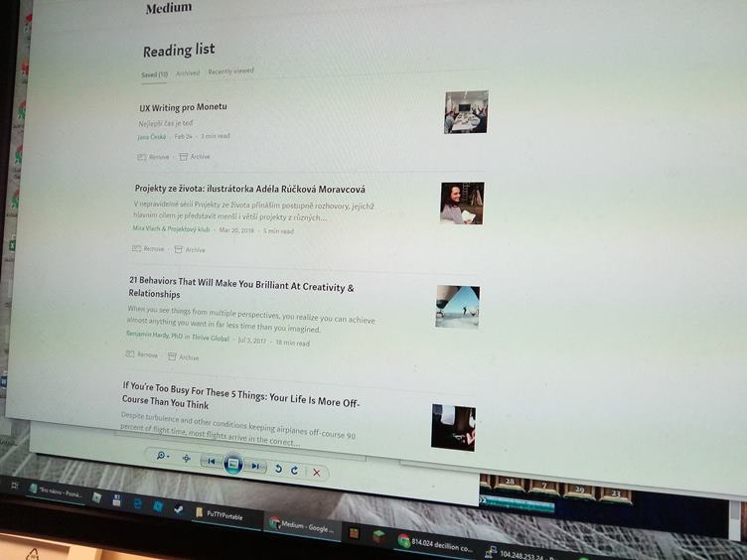This screenshot has width=747, height=560.
Task: Click the UX Writing pro Monetu thumbnail
Action: [x=466, y=112]
